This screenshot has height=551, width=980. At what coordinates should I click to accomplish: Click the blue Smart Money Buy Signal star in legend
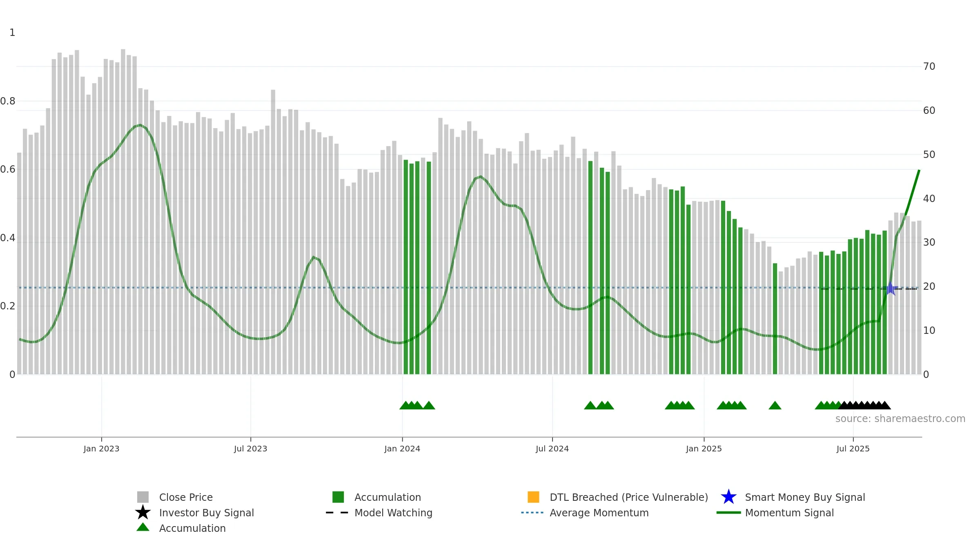728,497
